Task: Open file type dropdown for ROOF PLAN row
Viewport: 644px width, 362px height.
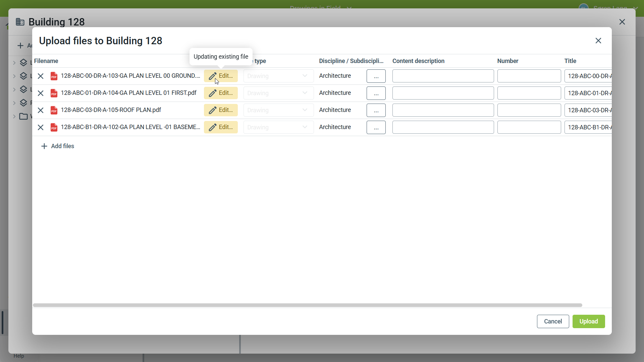Action: (278, 110)
